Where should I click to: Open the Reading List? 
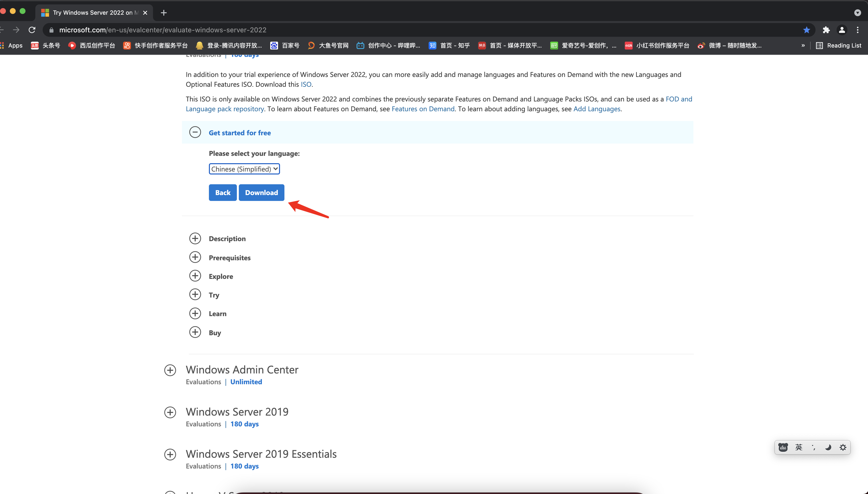coord(839,46)
